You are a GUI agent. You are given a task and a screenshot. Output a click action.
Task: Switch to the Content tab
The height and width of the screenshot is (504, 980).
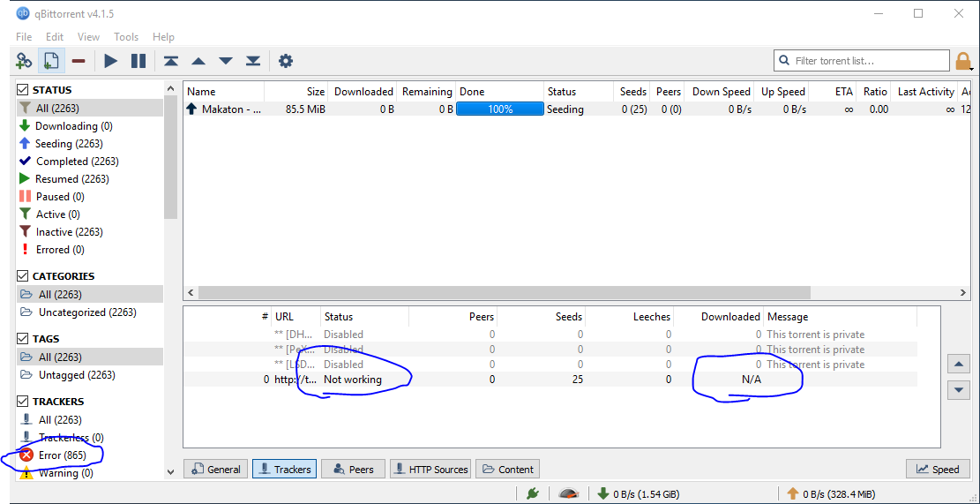pos(507,469)
